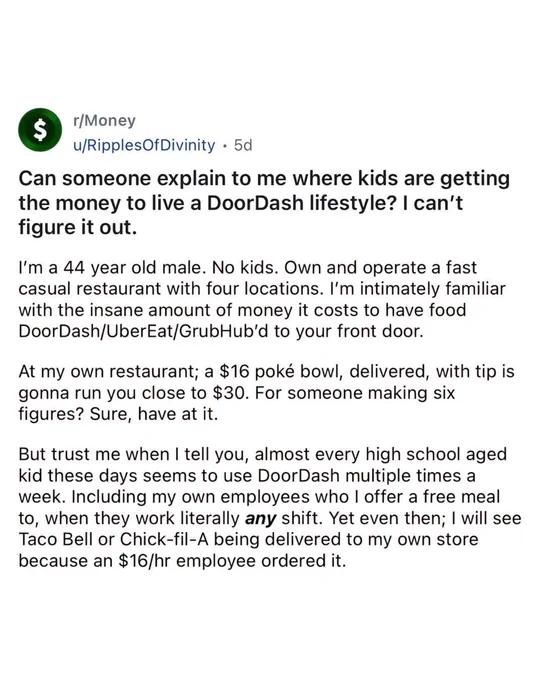This screenshot has width=544, height=680.
Task: Click the line 'figures? Sure, have at it.'
Action: 118,414
